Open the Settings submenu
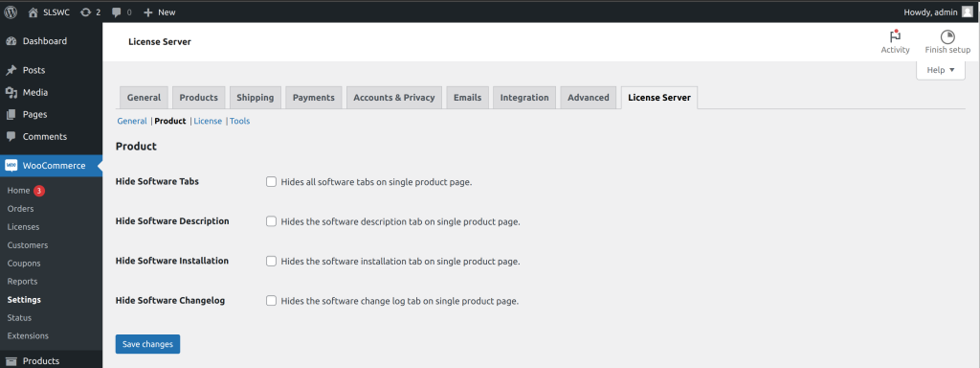The image size is (980, 368). pyautogui.click(x=24, y=299)
